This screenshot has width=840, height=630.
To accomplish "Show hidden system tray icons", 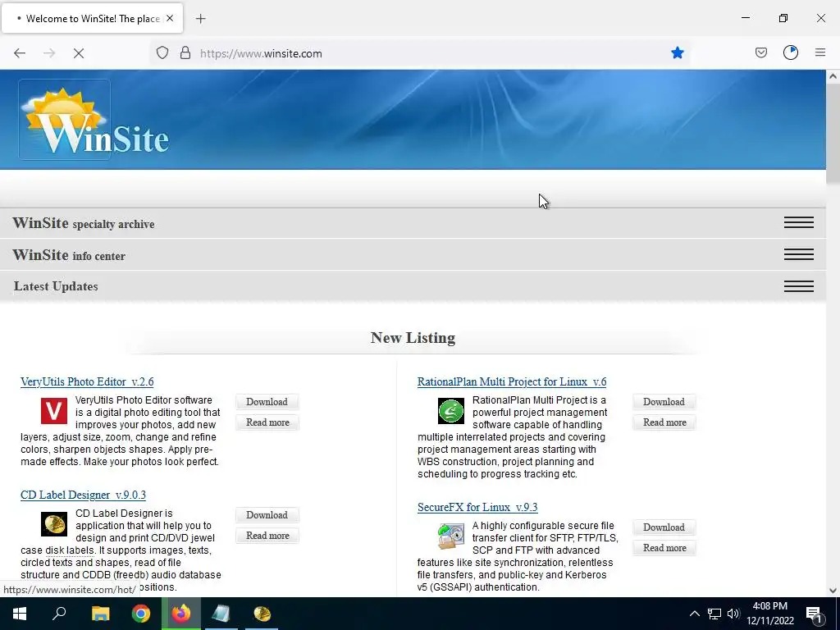I will tap(694, 614).
